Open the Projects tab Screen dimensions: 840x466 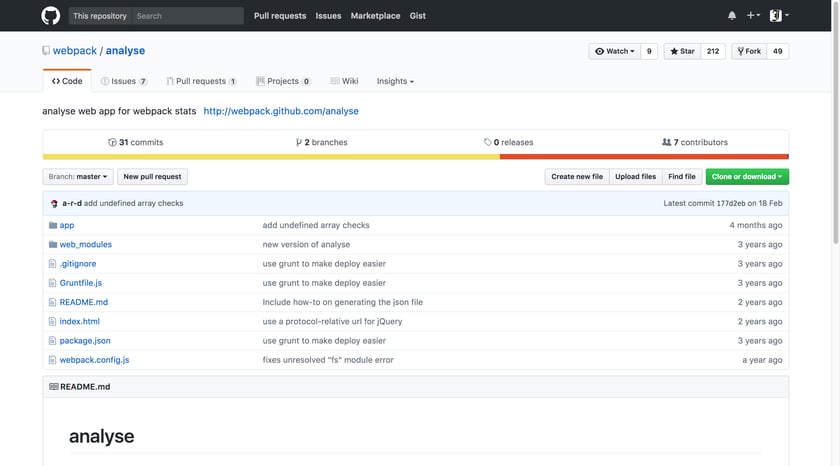[283, 81]
